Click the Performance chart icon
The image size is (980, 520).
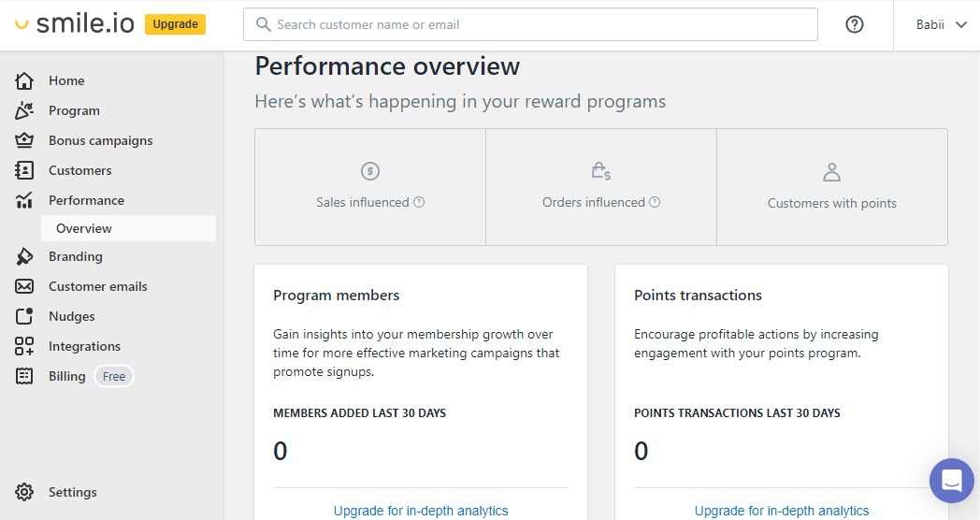tap(24, 200)
